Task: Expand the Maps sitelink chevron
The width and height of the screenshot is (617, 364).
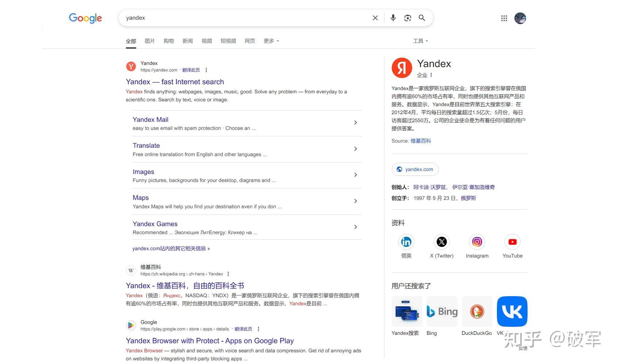Action: [356, 201]
